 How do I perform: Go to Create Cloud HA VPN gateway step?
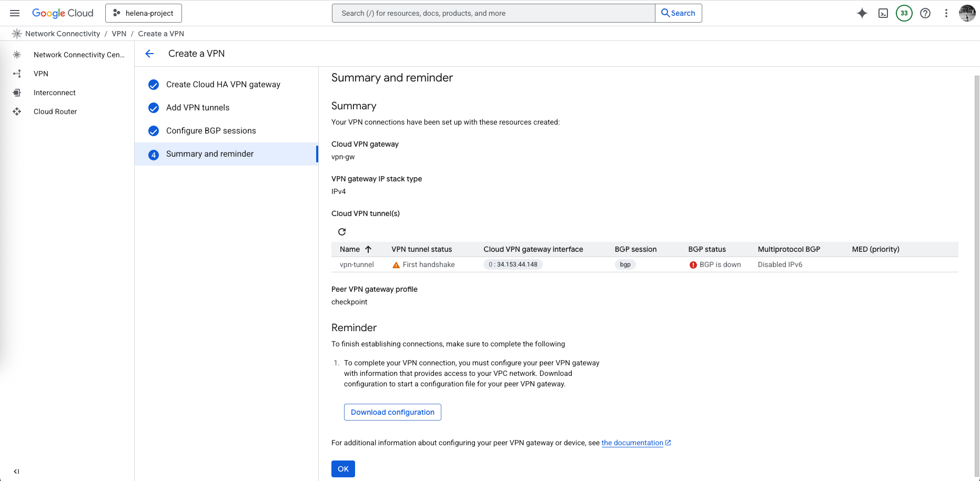pyautogui.click(x=223, y=85)
